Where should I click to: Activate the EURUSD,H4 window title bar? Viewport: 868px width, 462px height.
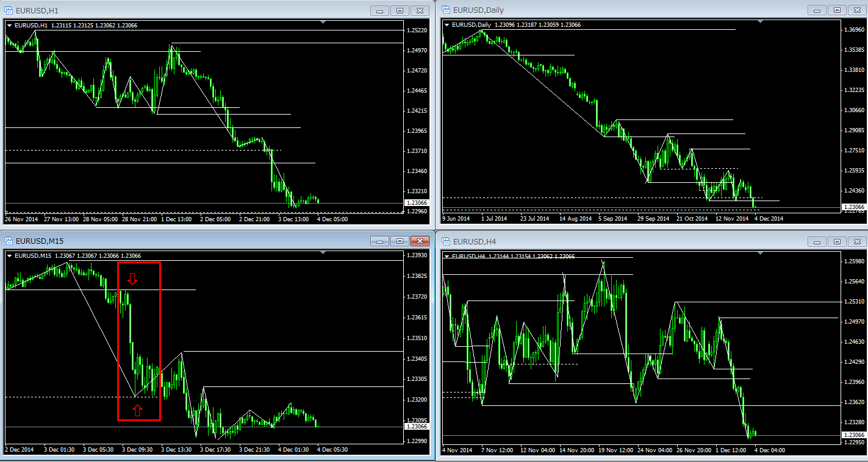[x=610, y=241]
